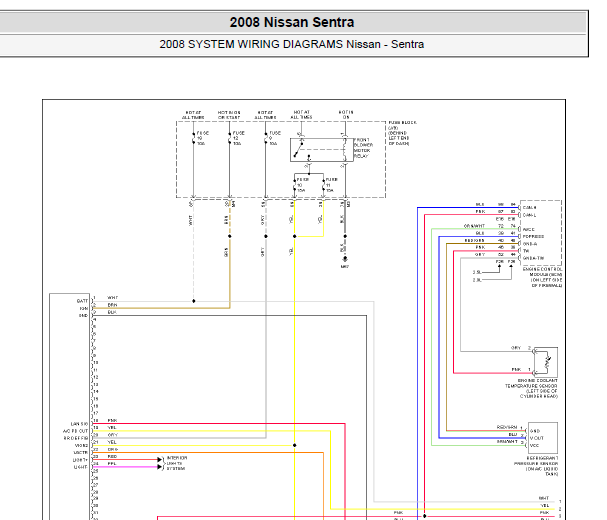The image size is (607, 520).
Task: Click the '2008 Nissan Sentra' heading
Action: (x=291, y=22)
